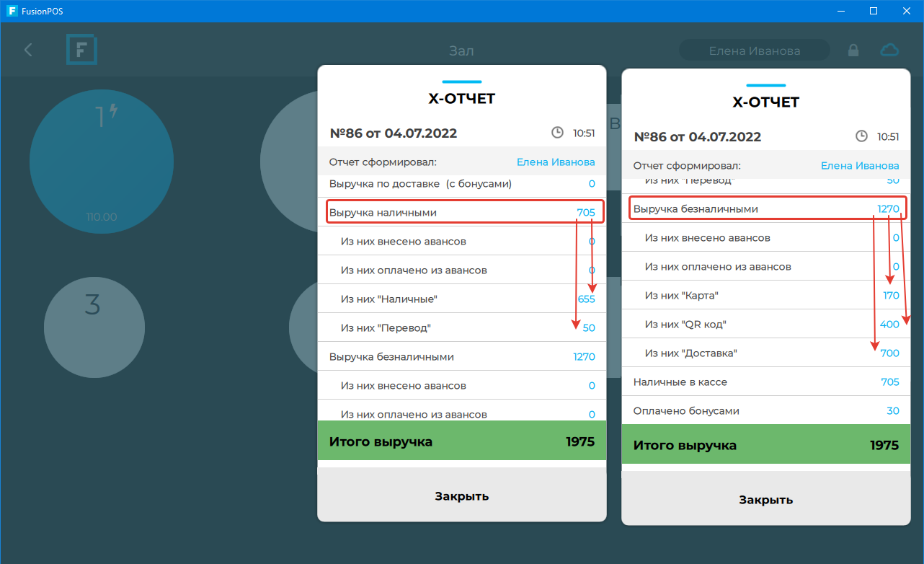924x564 pixels.
Task: Click the cloud sync icon
Action: pos(890,50)
